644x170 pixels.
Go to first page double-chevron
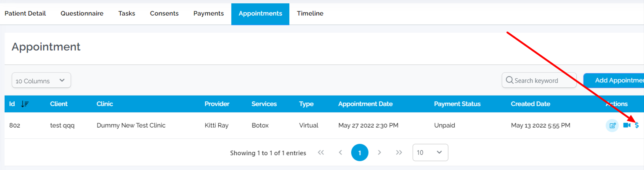[x=321, y=153]
